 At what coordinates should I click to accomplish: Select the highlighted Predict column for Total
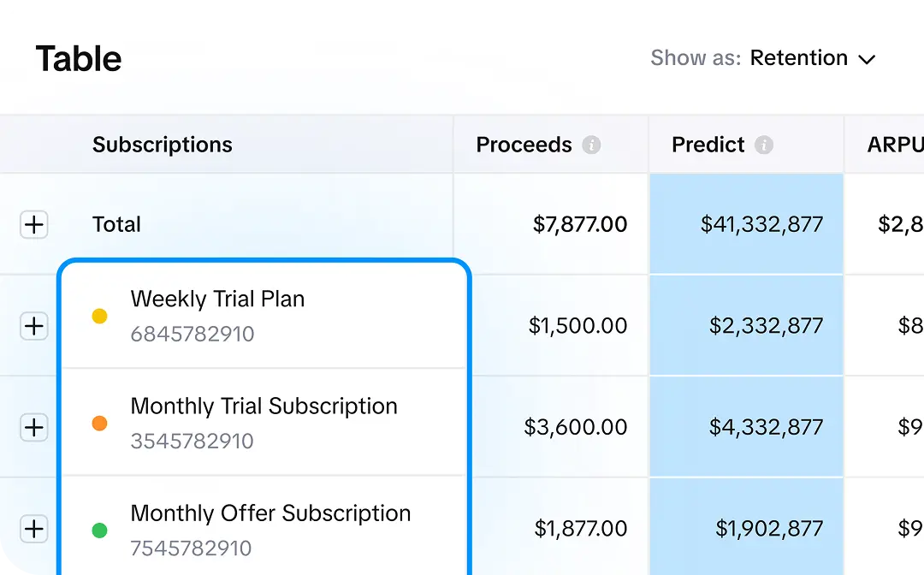[746, 224]
